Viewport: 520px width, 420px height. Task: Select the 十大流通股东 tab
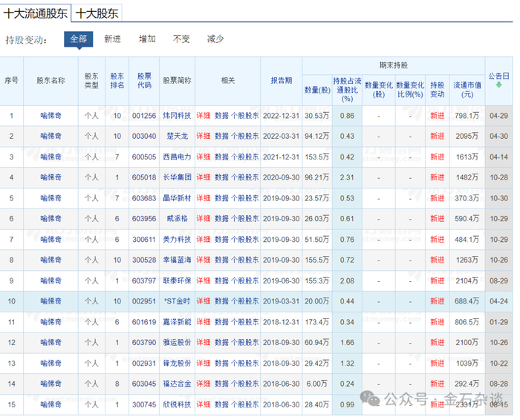point(36,13)
